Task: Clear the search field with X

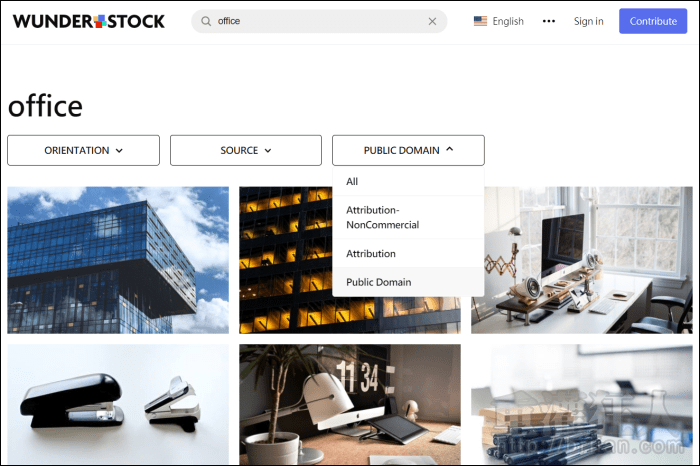Action: (432, 21)
